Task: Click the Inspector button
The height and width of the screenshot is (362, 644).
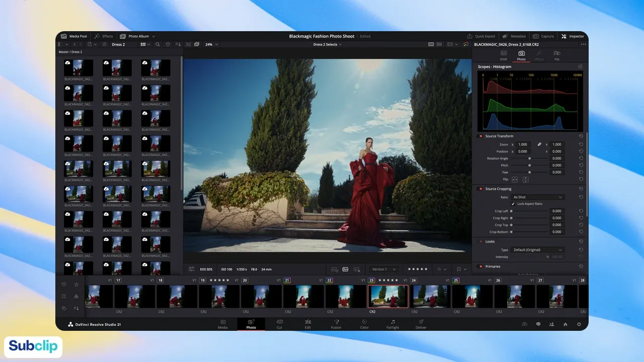Action: tap(573, 36)
